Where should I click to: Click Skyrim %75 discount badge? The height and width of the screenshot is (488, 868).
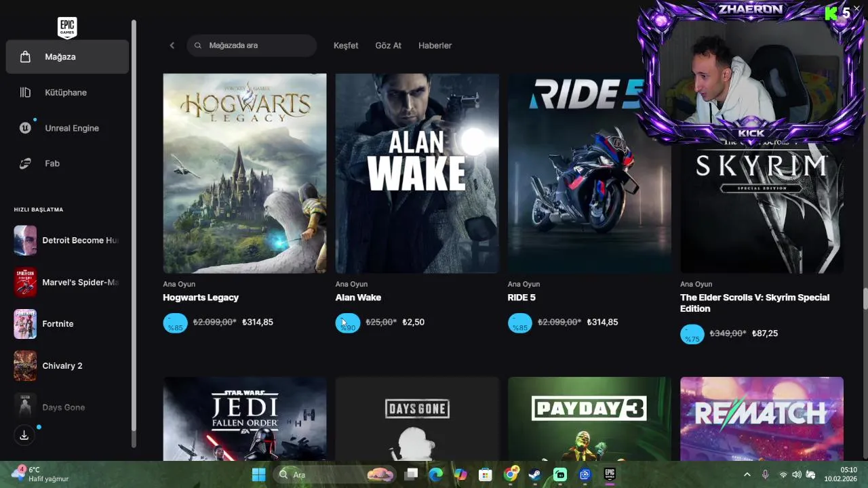[x=692, y=334]
